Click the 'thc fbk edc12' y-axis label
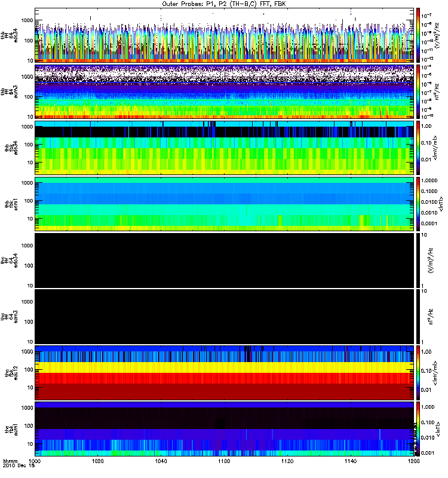448x478 pixels. coord(11,373)
